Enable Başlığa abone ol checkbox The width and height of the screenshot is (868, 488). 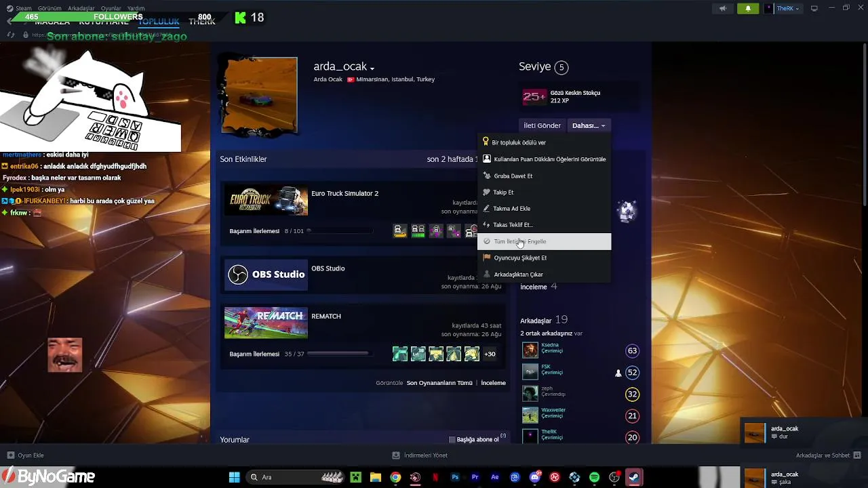click(x=452, y=440)
